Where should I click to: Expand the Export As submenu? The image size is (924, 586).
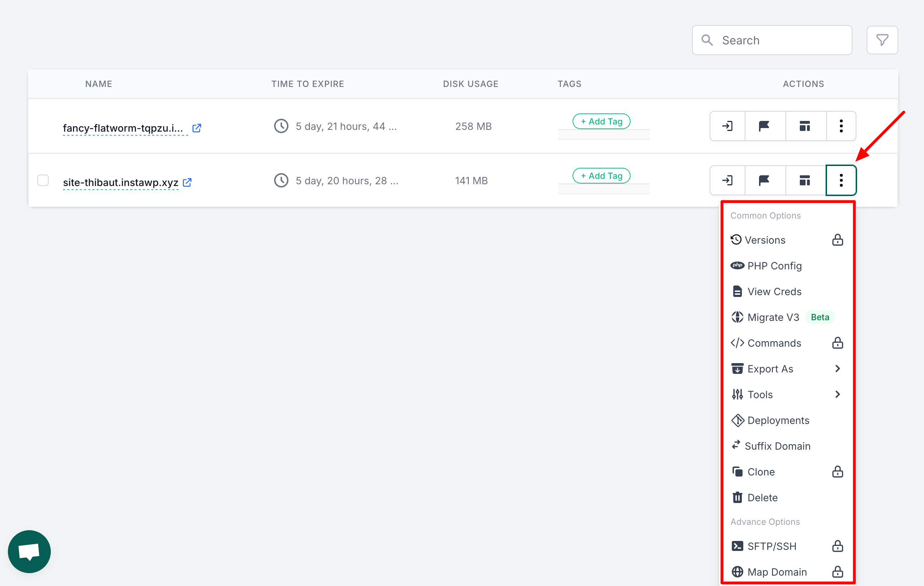pyautogui.click(x=770, y=368)
